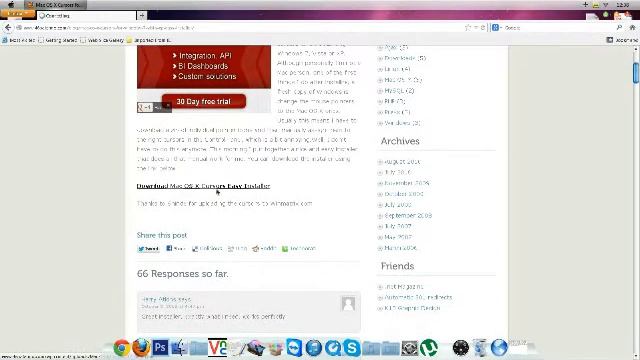Open the Windows category link
The image size is (640, 360).
(x=402, y=122)
